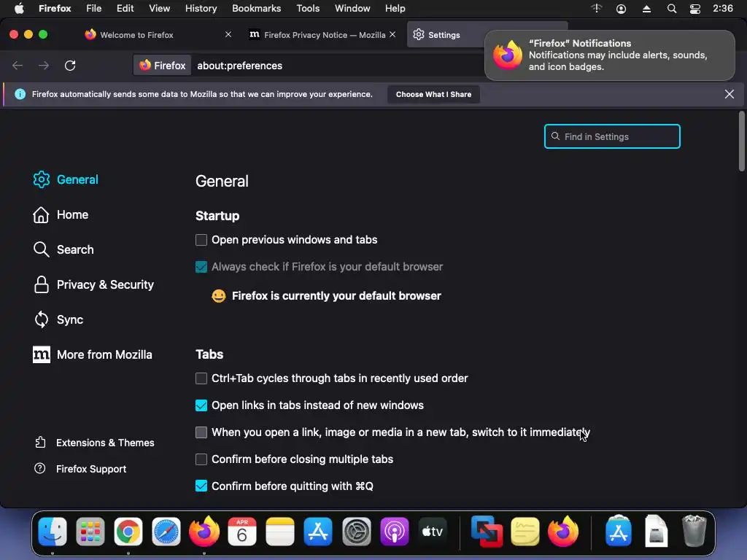
Task: Open System Preferences from the dock
Action: pyautogui.click(x=356, y=532)
